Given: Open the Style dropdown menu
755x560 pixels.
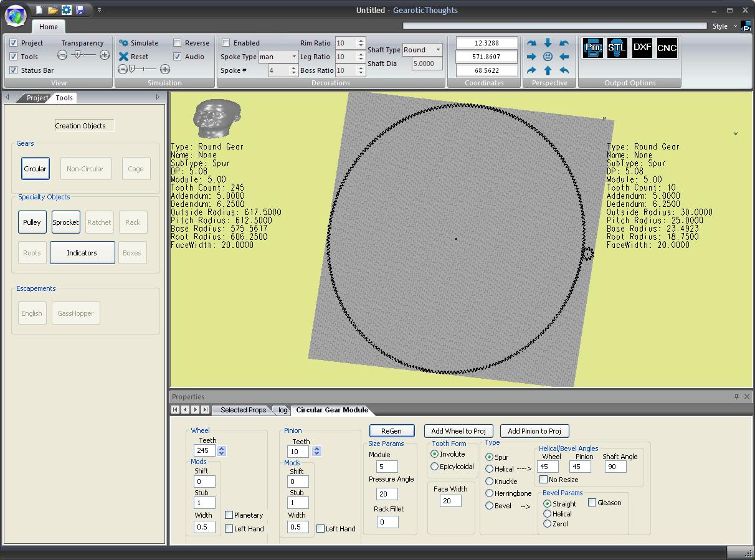Looking at the screenshot, I should [x=723, y=26].
